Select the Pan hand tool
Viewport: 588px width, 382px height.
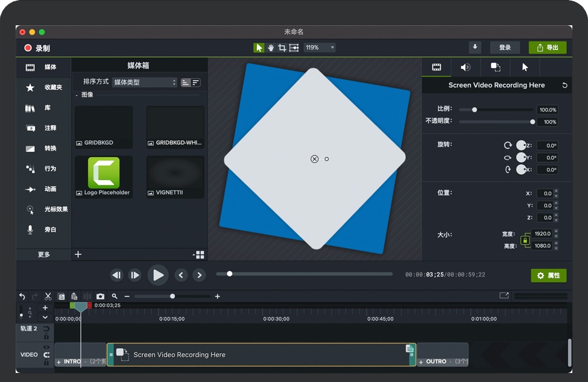(271, 48)
